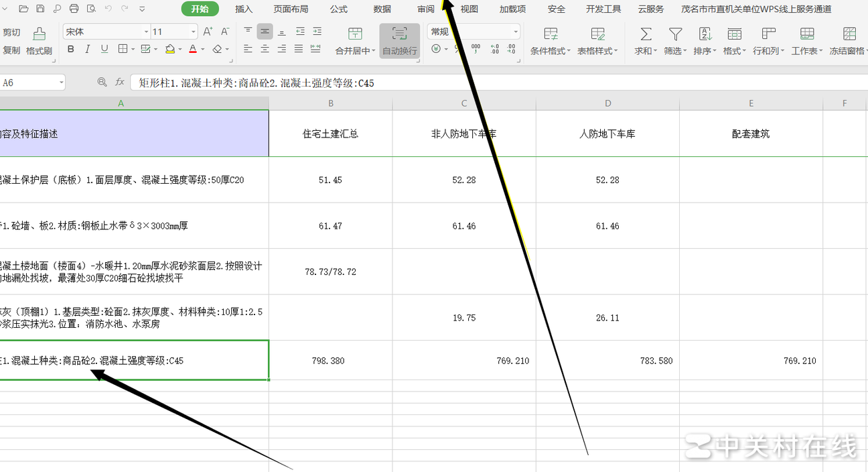Open the number format dropdown showing 常规
Image resolution: width=868 pixels, height=472 pixels.
pos(474,32)
